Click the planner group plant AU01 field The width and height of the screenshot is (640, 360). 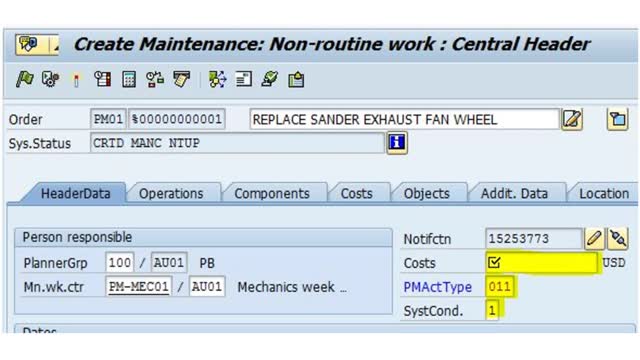(169, 262)
